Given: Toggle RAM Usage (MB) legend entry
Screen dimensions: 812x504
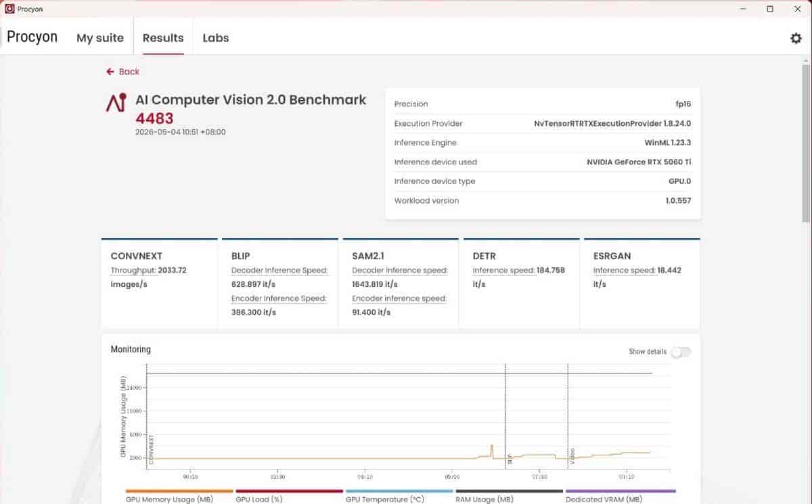Looking at the screenshot, I should tap(509, 496).
